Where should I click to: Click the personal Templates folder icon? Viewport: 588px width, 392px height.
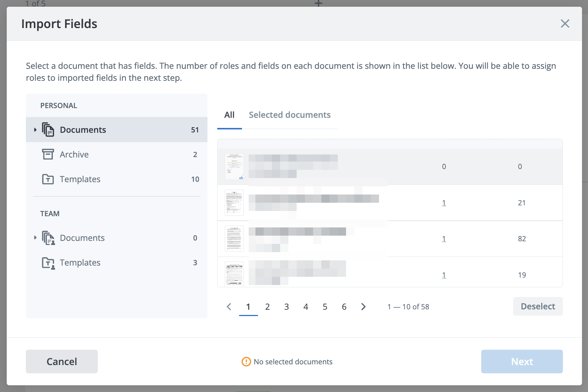[x=48, y=179]
